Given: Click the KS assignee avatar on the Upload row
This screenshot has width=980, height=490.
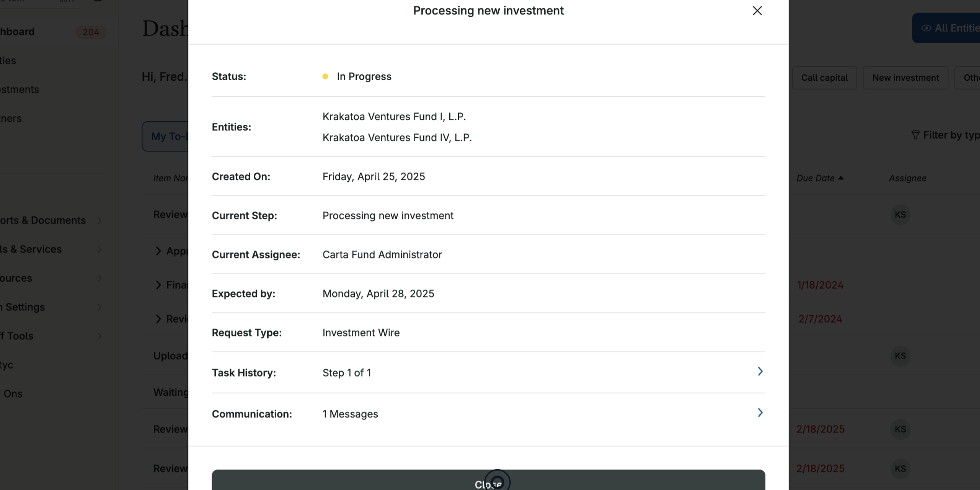Looking at the screenshot, I should pos(900,356).
